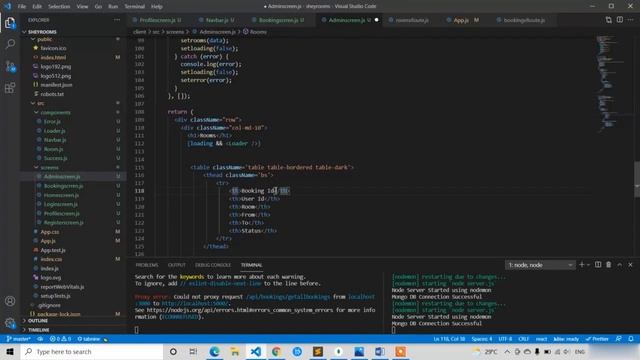Open the Terminal menu
Image resolution: width=640 pixels, height=360 pixels.
(134, 7)
